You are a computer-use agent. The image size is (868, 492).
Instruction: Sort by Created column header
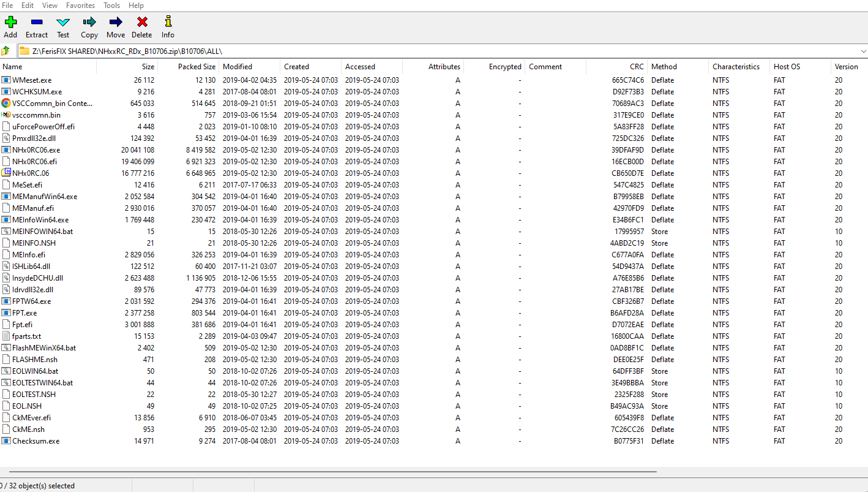[296, 67]
